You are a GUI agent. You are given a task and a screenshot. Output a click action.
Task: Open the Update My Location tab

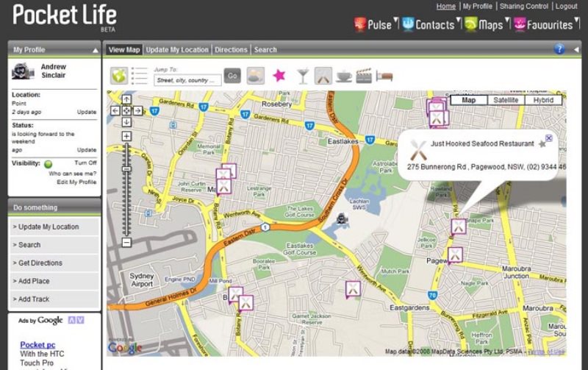pos(177,50)
